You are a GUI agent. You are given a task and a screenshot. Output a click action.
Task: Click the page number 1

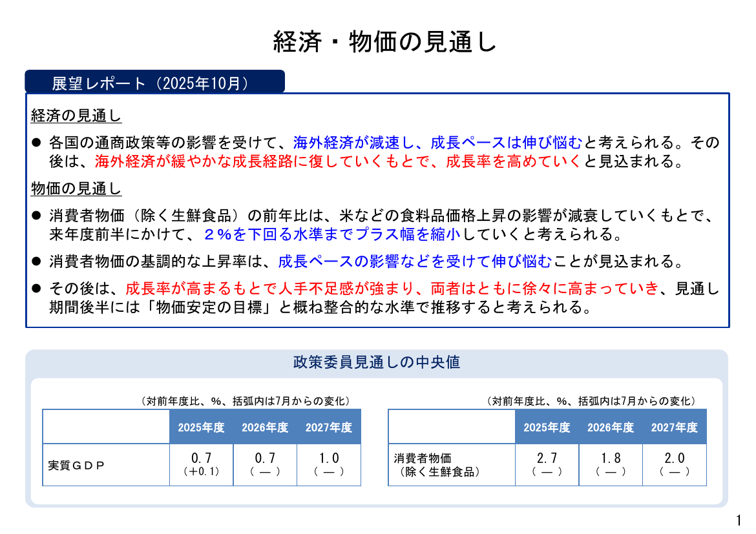(739, 520)
